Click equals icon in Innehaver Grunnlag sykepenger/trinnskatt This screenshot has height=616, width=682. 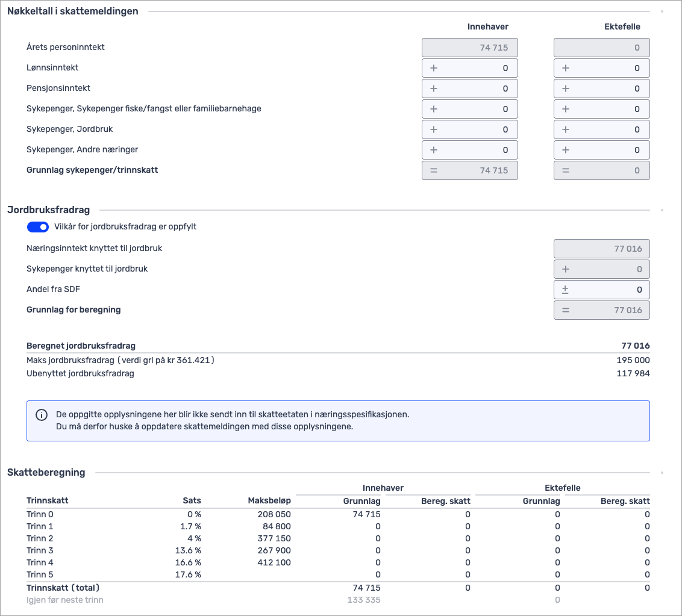click(434, 170)
